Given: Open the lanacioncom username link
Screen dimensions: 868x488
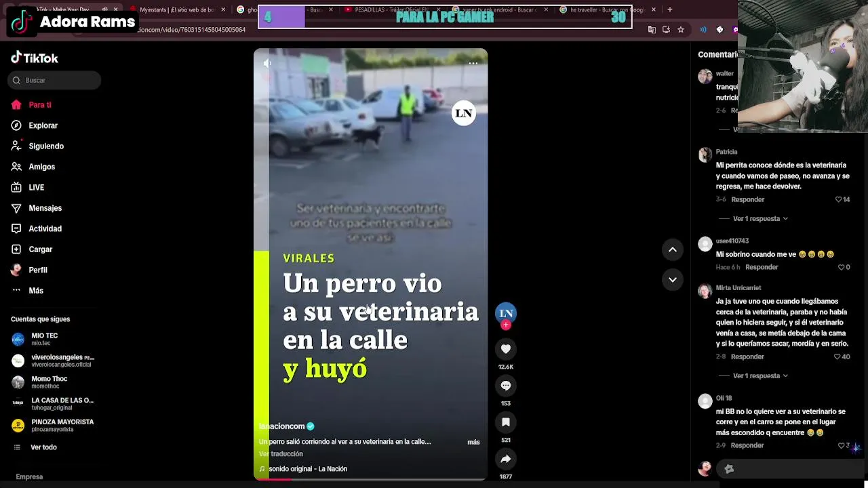Looking at the screenshot, I should [x=282, y=426].
